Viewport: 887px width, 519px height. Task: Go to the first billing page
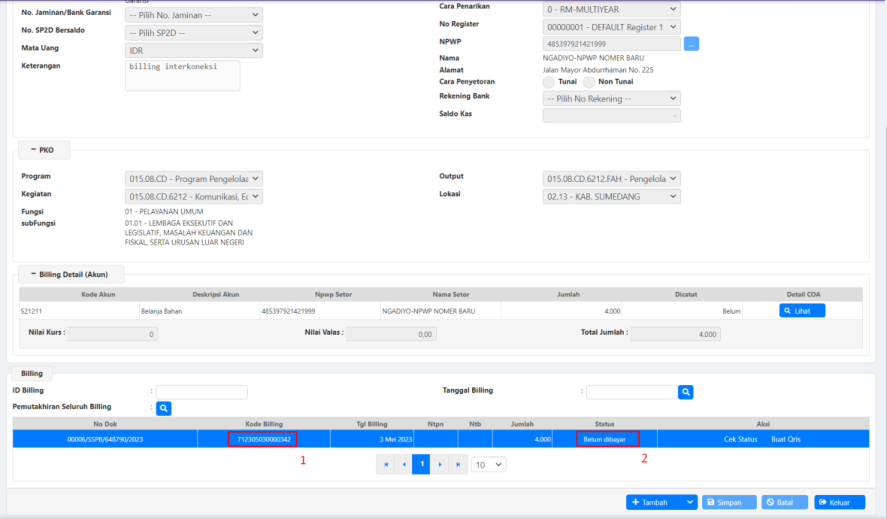pyautogui.click(x=386, y=464)
